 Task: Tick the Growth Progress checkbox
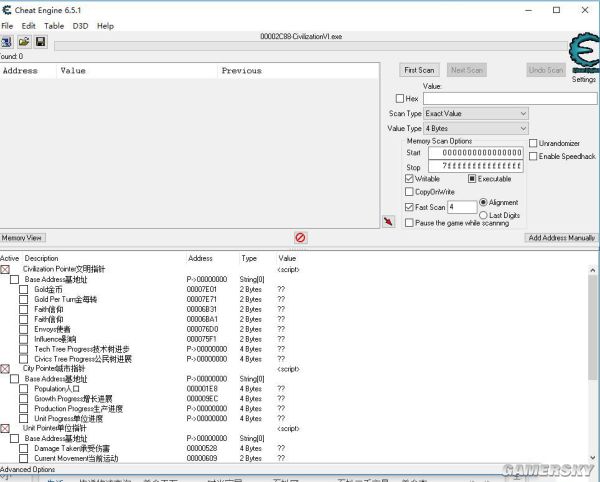(x=24, y=399)
